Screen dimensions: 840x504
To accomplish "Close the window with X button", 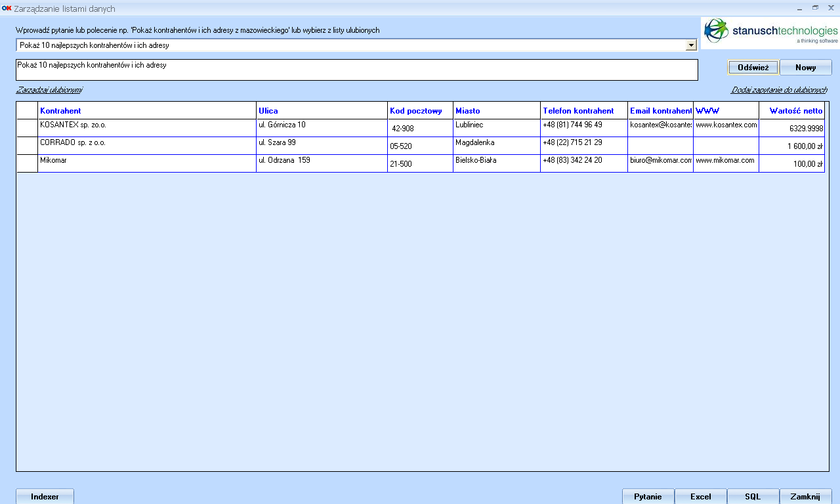I will click(x=831, y=8).
